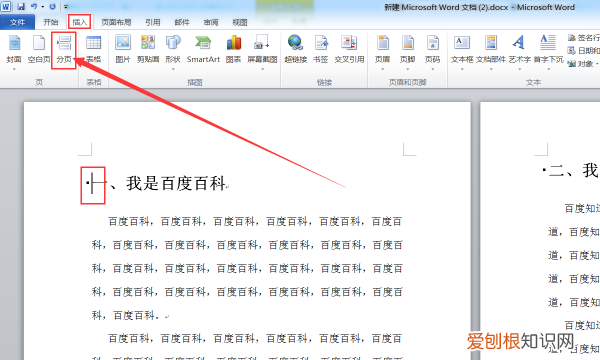Expand the Footer dropdown arrow

(x=408, y=69)
